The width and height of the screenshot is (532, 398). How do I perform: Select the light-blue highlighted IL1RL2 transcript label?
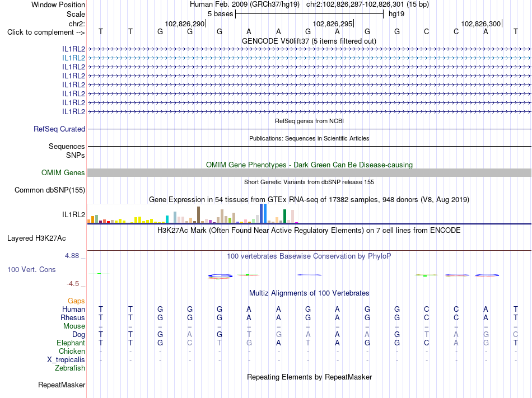[73, 58]
